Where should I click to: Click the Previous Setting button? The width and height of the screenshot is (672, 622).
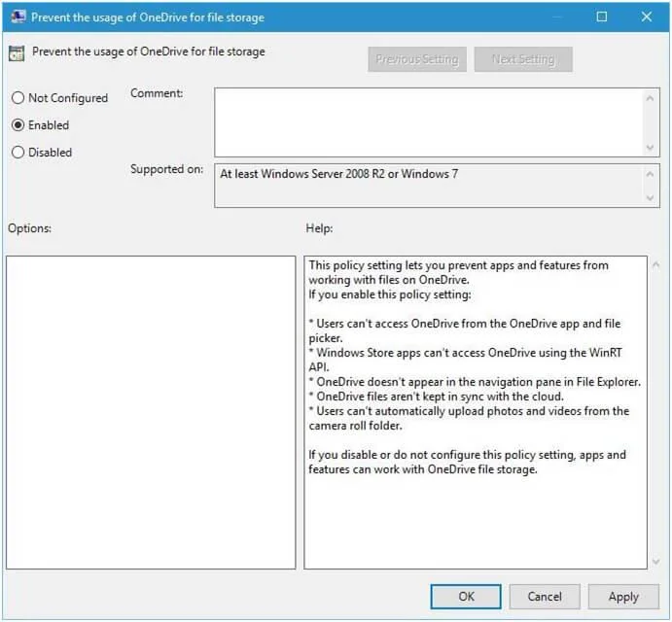(417, 59)
